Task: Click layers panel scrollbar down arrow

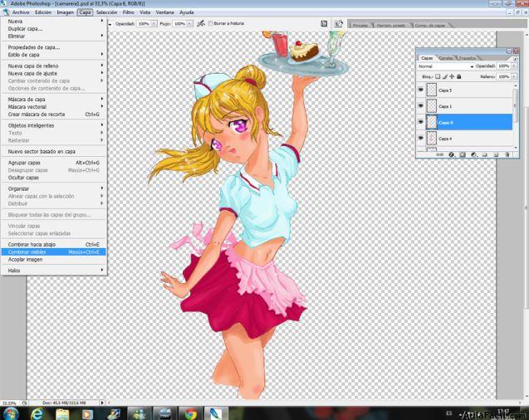Action: 515,147
